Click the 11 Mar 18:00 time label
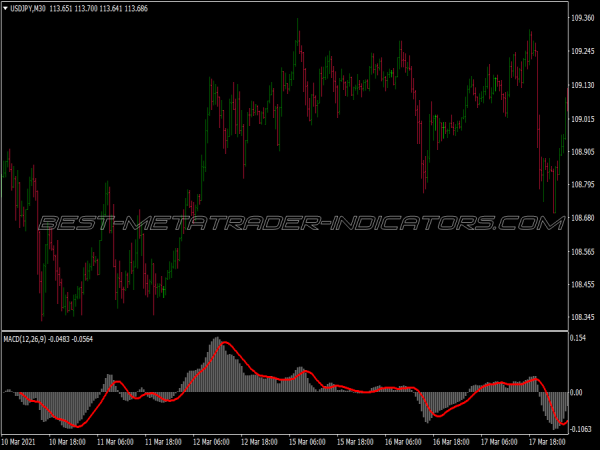This screenshot has width=600, height=450. click(x=163, y=442)
